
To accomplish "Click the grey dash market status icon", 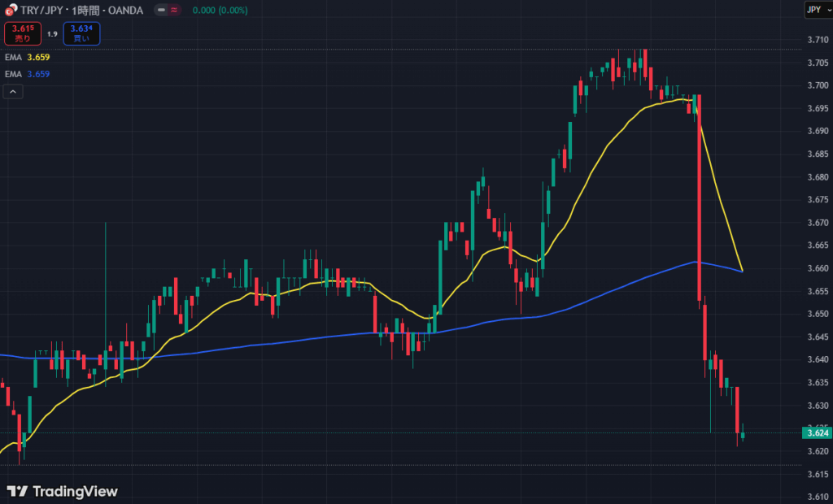I will point(161,10).
